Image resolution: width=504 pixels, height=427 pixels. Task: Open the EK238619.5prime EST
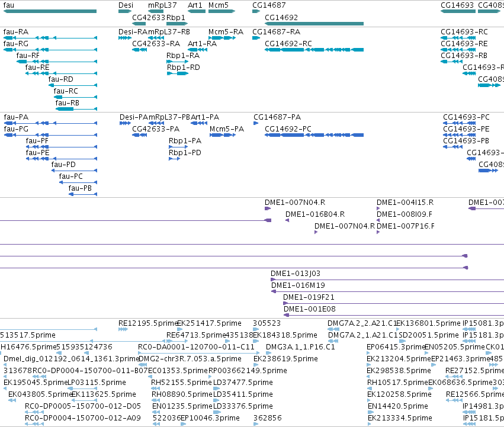point(256,365)
